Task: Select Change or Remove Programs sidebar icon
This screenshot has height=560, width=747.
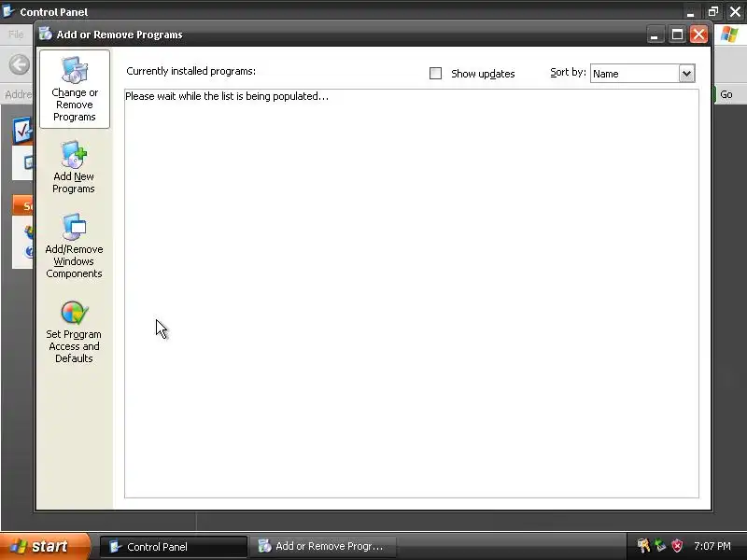Action: point(75,89)
